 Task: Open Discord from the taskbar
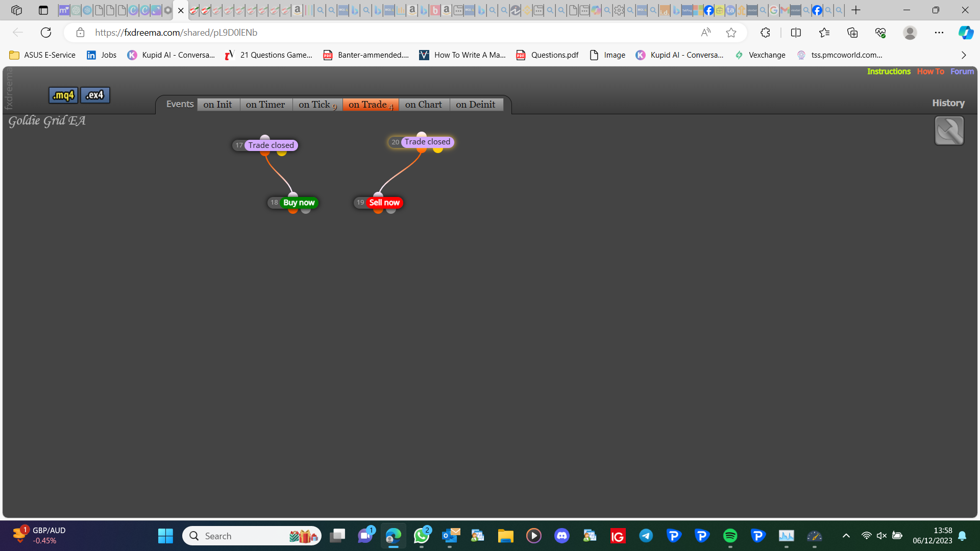coord(562,536)
